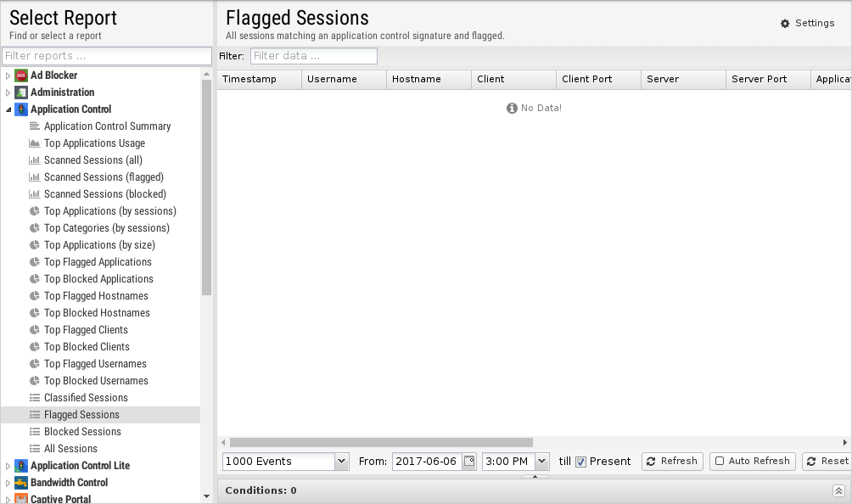This screenshot has width=852, height=504.
Task: Click the Filter reports search field
Action: (x=106, y=56)
